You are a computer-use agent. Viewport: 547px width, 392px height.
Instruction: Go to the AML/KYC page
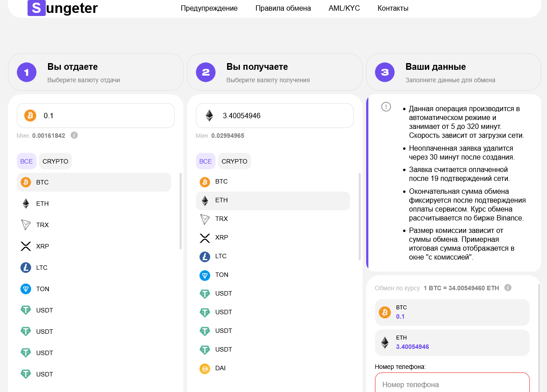[344, 8]
